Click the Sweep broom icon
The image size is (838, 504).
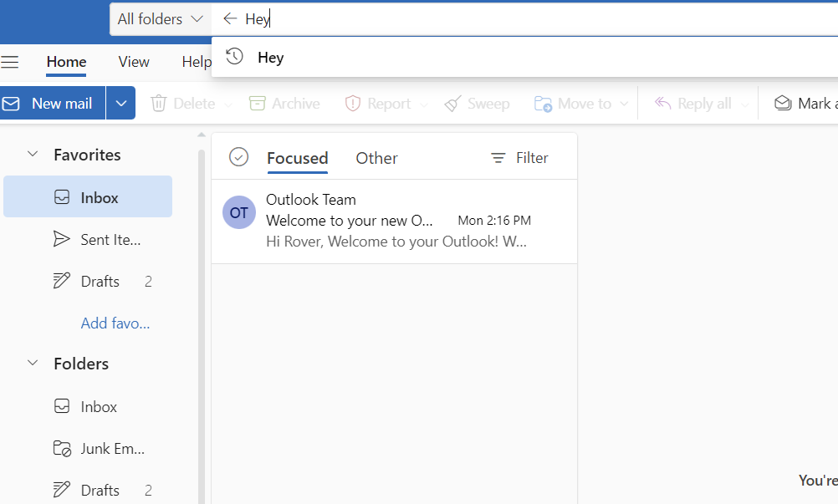pyautogui.click(x=452, y=103)
